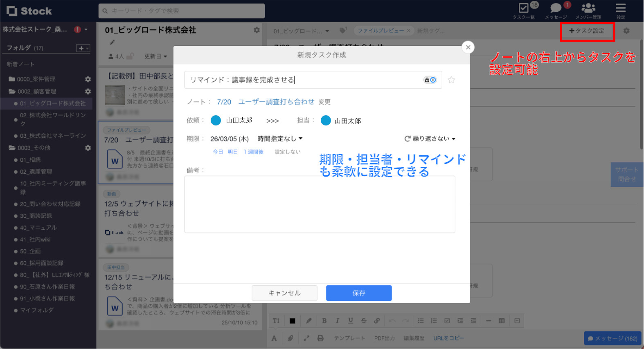Set deadline to 今日

[218, 152]
